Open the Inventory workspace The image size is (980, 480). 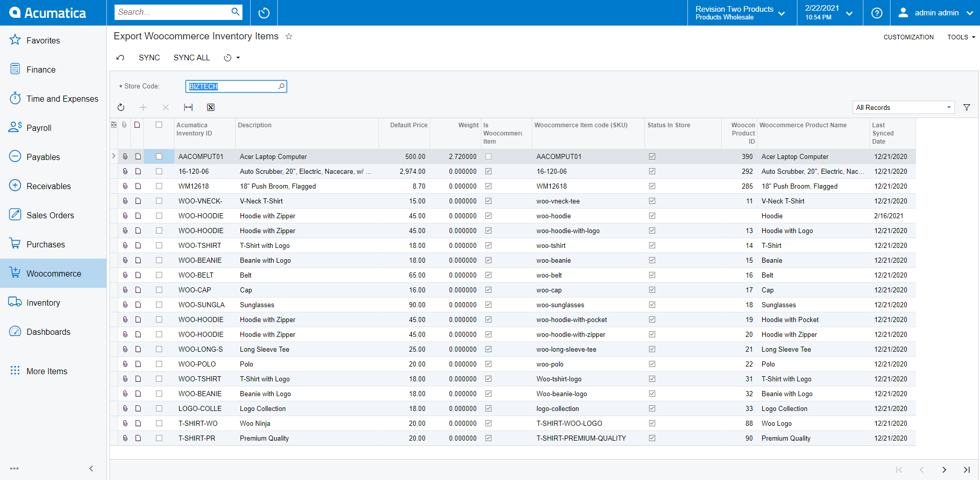tap(53, 303)
